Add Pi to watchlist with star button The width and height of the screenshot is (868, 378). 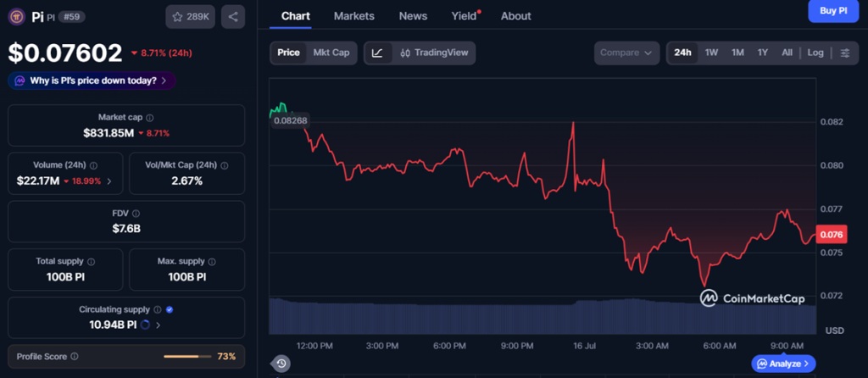[190, 17]
